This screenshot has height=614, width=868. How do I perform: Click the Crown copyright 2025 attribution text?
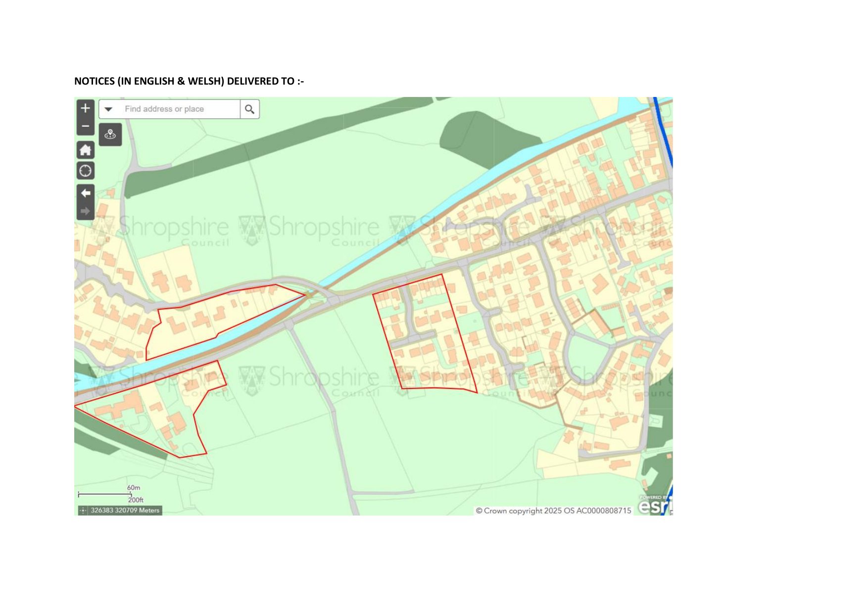[x=553, y=511]
